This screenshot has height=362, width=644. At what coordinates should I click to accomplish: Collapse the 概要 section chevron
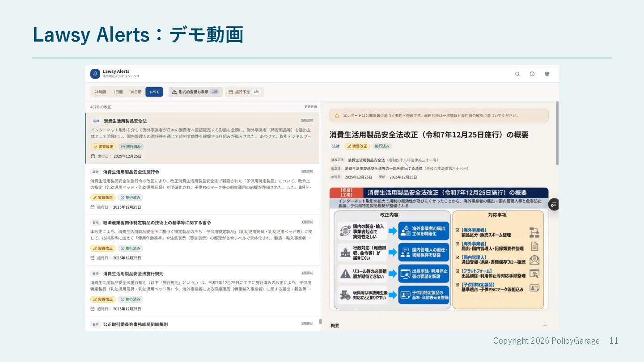544,325
